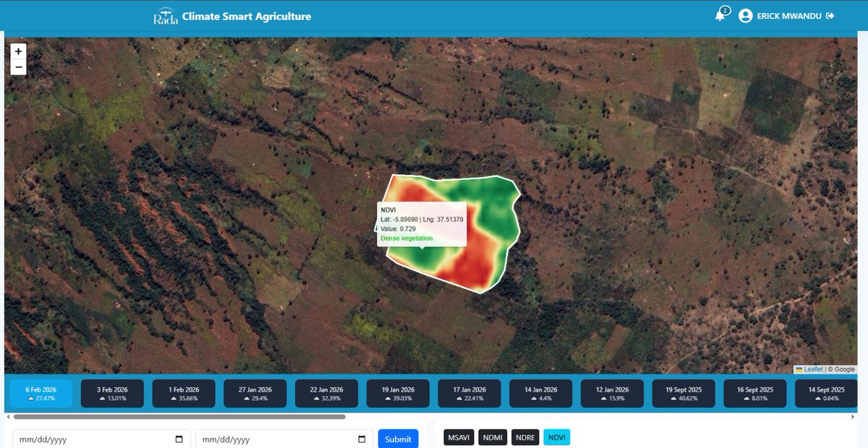This screenshot has width=868, height=448.
Task: Select the 12 Jan 2026 date card
Action: click(x=613, y=394)
